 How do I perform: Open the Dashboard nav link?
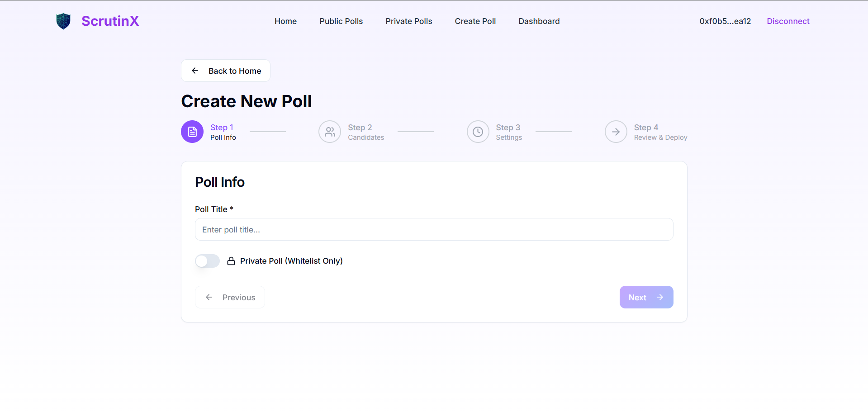click(539, 21)
